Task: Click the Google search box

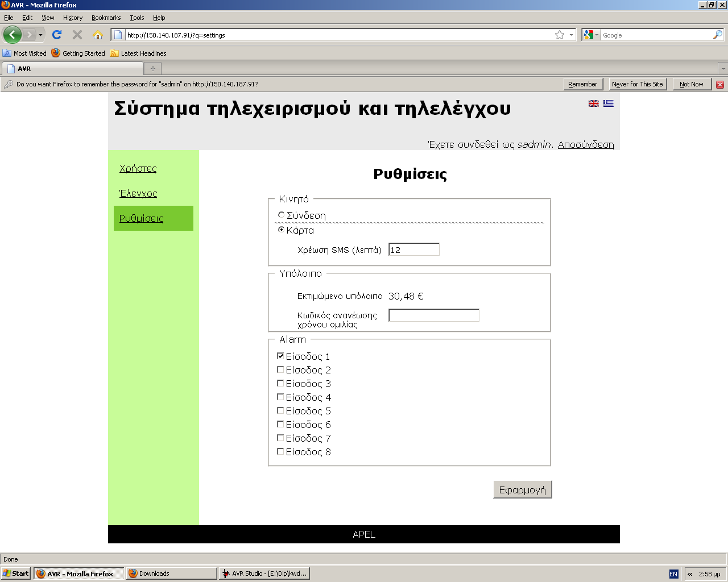Action: (656, 35)
